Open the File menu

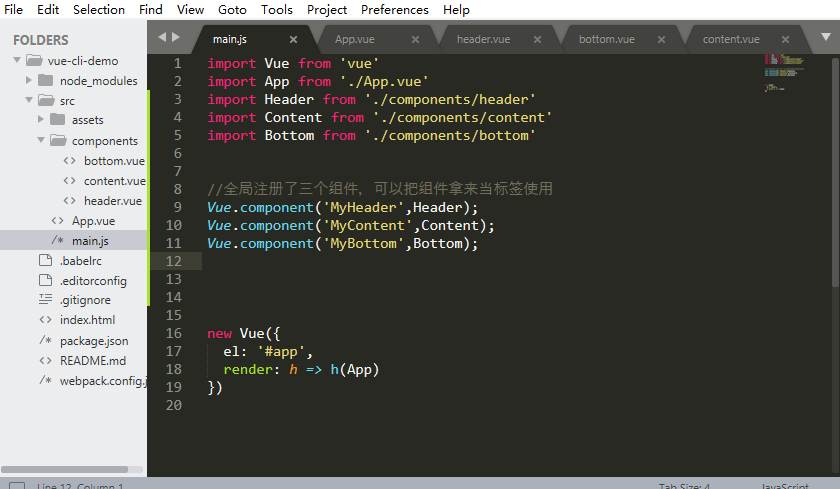tap(13, 10)
